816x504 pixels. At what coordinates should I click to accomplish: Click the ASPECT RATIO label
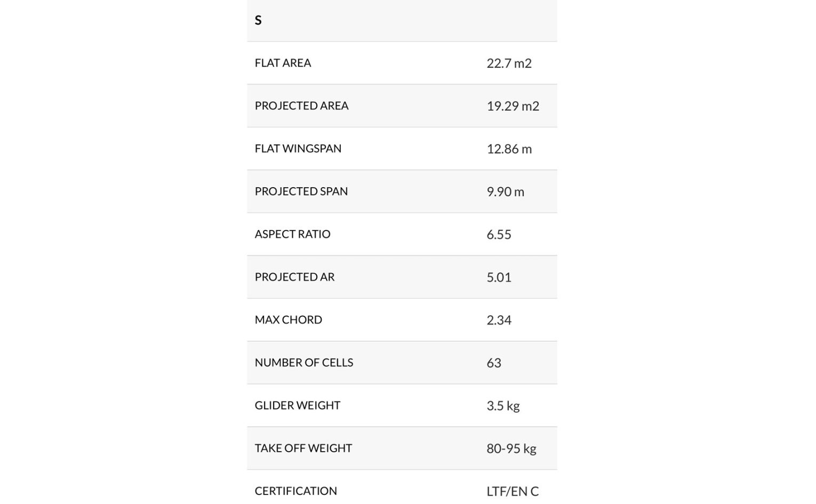[x=292, y=234]
